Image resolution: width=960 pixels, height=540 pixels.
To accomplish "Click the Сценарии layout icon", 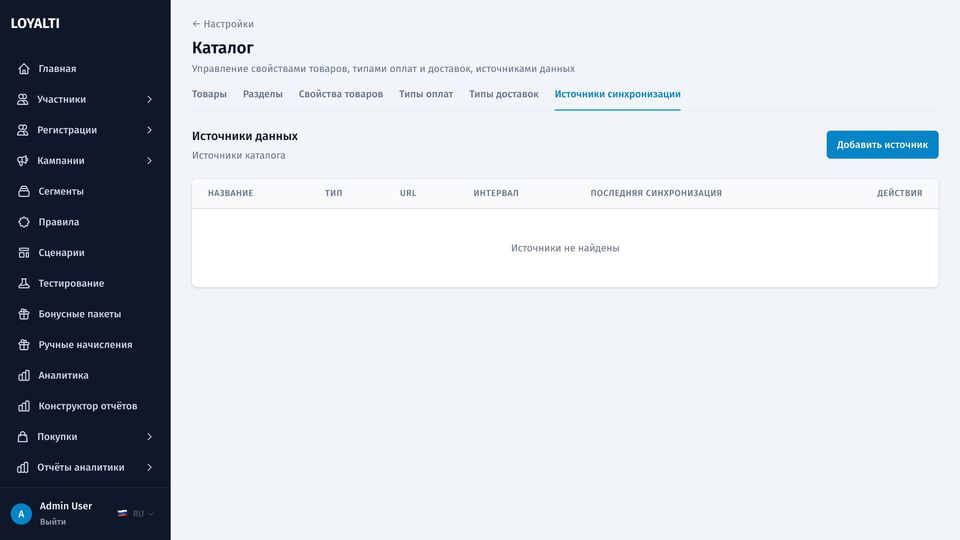I will (x=24, y=252).
